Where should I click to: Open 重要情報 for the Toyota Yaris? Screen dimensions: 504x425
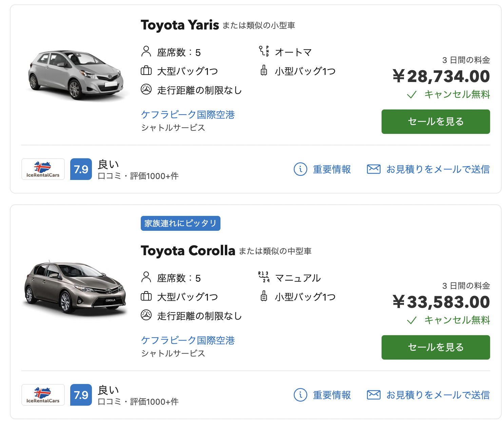(332, 169)
